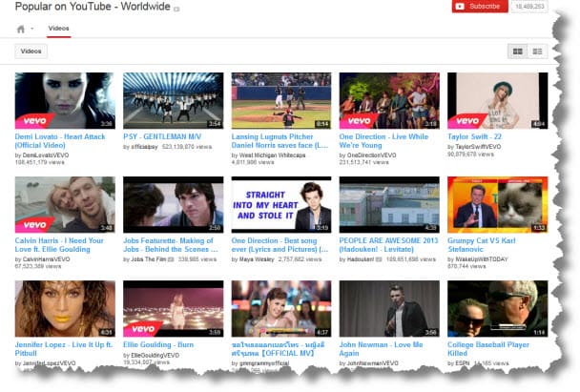This screenshot has width=580, height=392.
Task: Click the Videos filter button
Action: (x=31, y=52)
